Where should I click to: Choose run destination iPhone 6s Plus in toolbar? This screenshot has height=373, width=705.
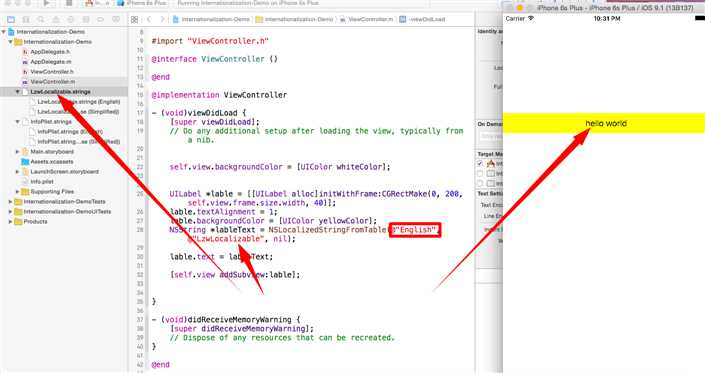point(142,3)
